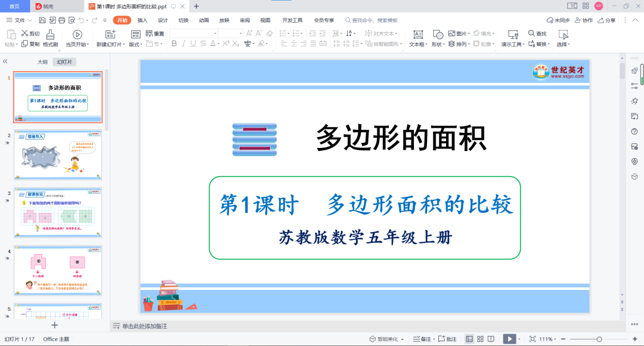Switch to reading view in status bar

pos(492,339)
